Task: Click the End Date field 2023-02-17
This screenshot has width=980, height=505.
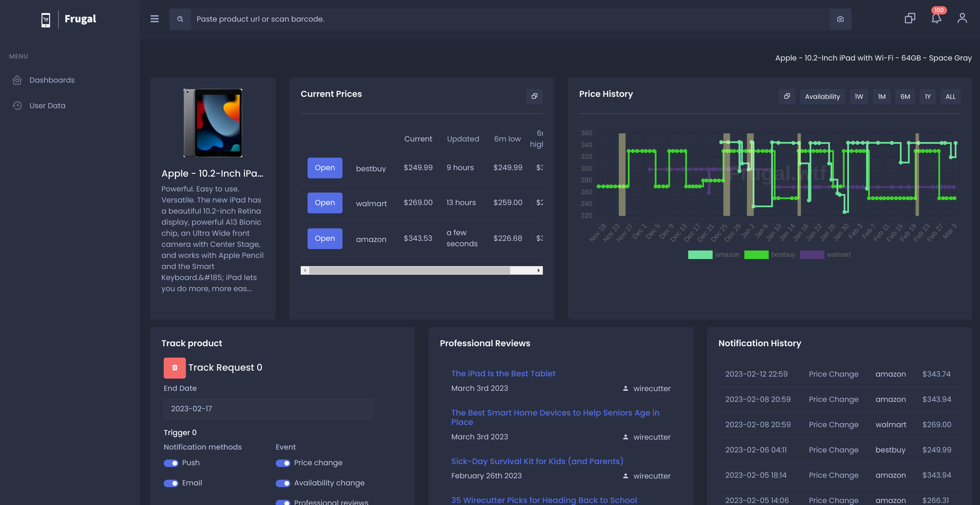Action: point(269,409)
